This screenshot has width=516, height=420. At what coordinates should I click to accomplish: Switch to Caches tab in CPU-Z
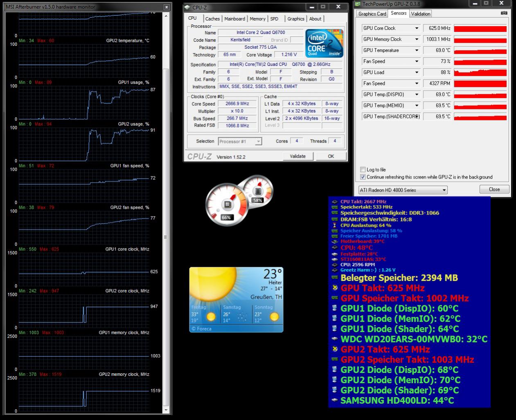point(212,19)
